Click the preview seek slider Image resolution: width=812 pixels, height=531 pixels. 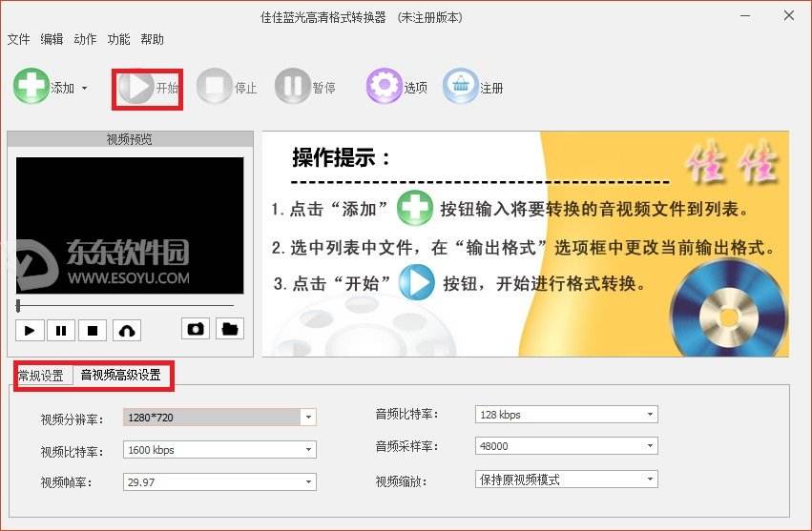click(x=125, y=306)
